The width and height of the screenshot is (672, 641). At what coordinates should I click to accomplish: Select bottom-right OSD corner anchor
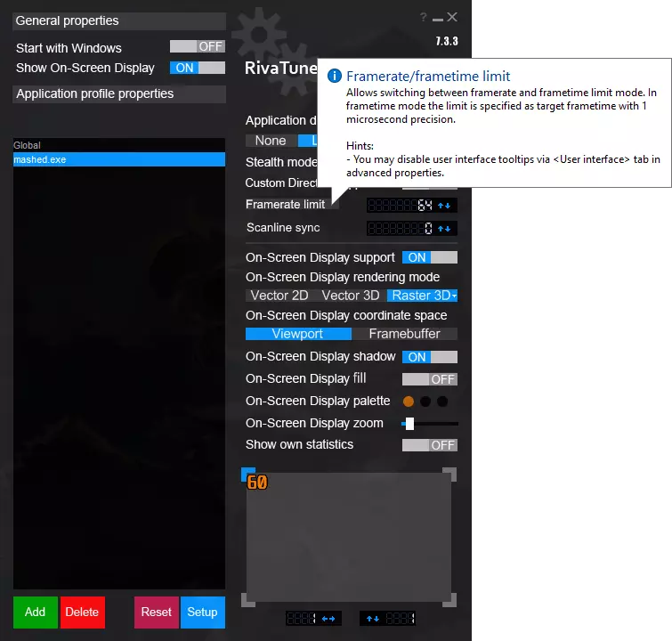point(449,600)
